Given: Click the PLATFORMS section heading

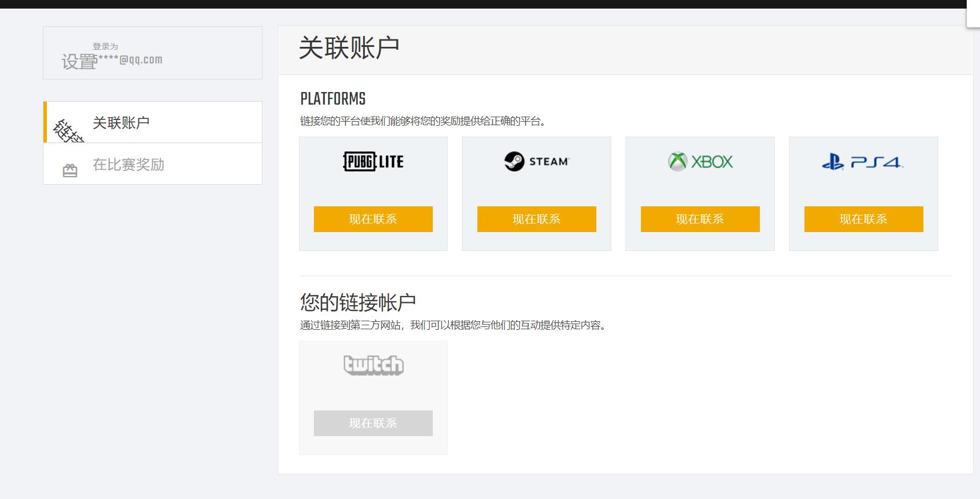Looking at the screenshot, I should (x=333, y=99).
